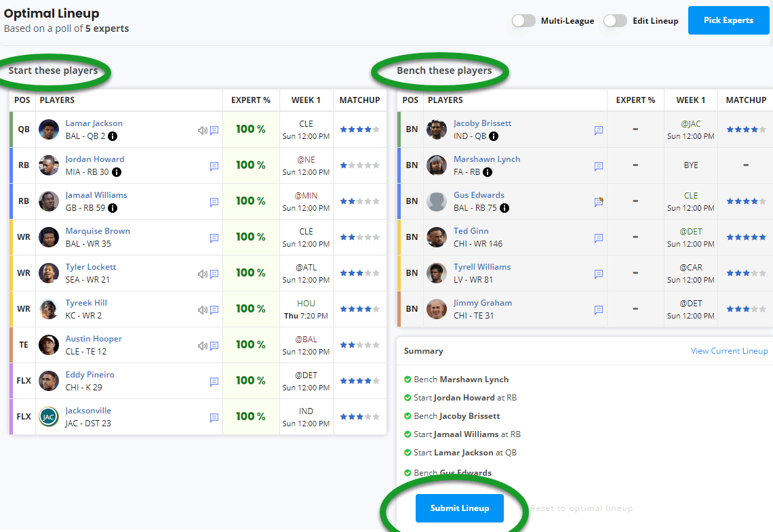Open Jimmy Graham player link

click(x=483, y=303)
